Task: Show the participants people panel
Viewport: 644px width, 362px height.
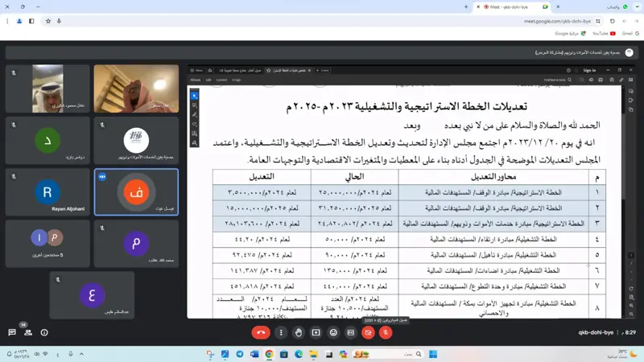Action: [28, 332]
